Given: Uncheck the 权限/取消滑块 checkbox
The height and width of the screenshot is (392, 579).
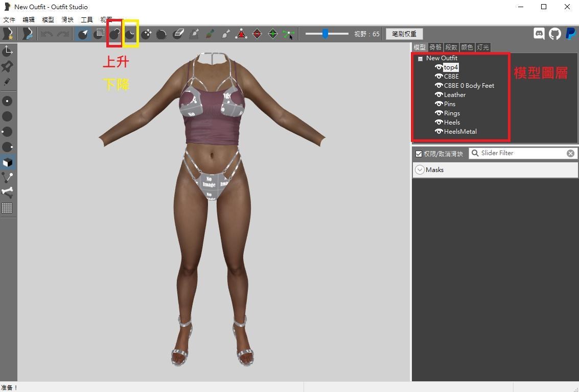Looking at the screenshot, I should [419, 154].
